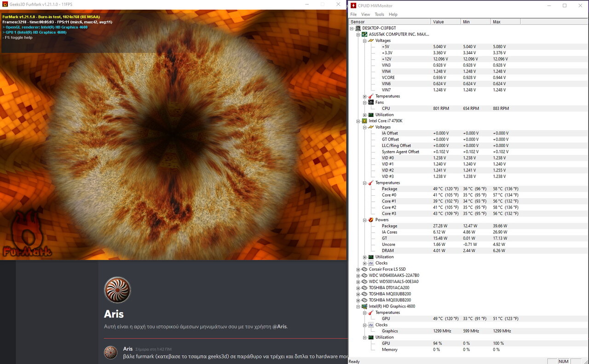
Task: Click Aris's large profile avatar in Discord
Action: [x=117, y=290]
